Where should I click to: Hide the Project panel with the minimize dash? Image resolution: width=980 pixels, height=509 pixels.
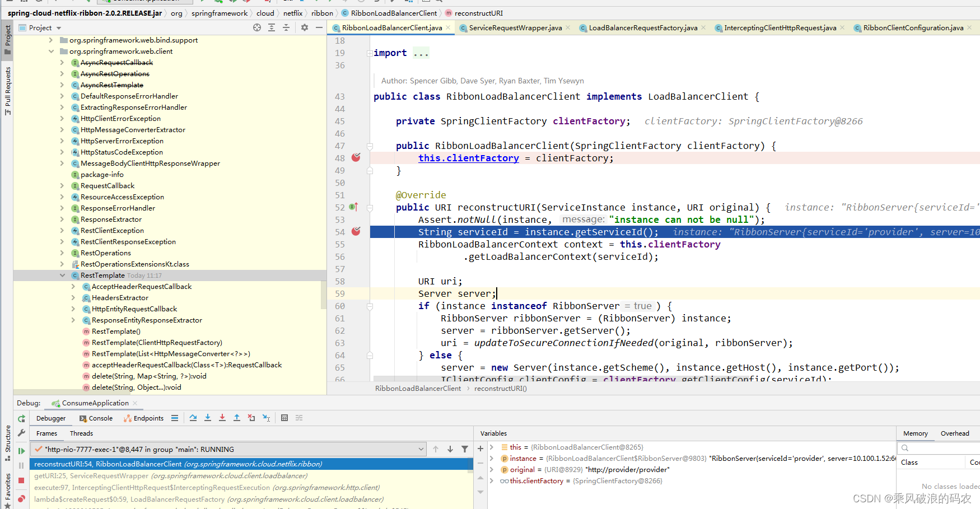point(319,27)
